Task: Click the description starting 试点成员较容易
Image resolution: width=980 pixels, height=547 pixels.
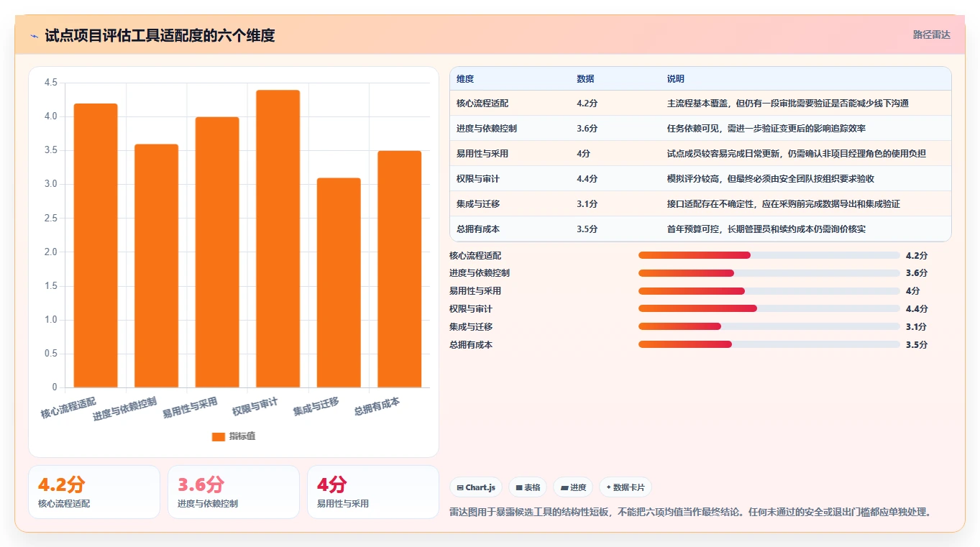Action: pyautogui.click(x=797, y=154)
